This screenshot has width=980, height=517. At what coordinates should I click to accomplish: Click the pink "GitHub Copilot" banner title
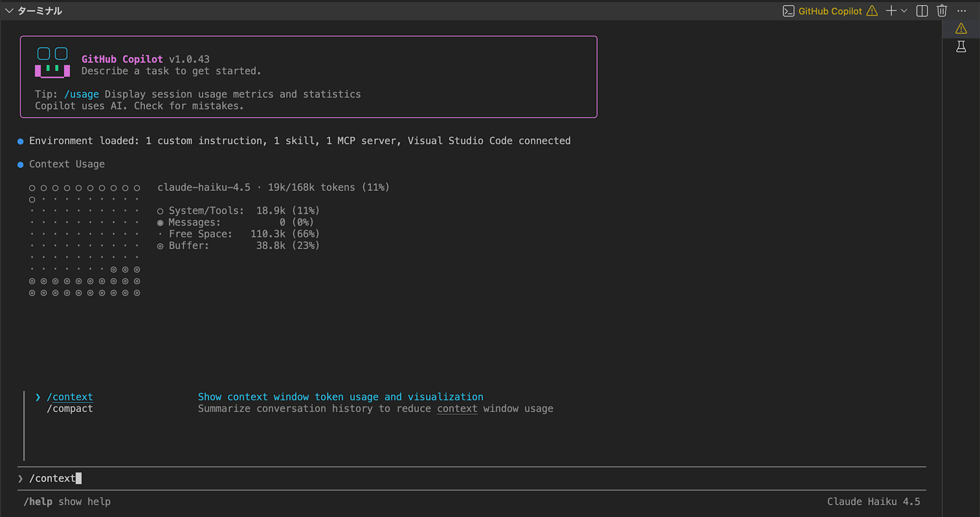122,59
